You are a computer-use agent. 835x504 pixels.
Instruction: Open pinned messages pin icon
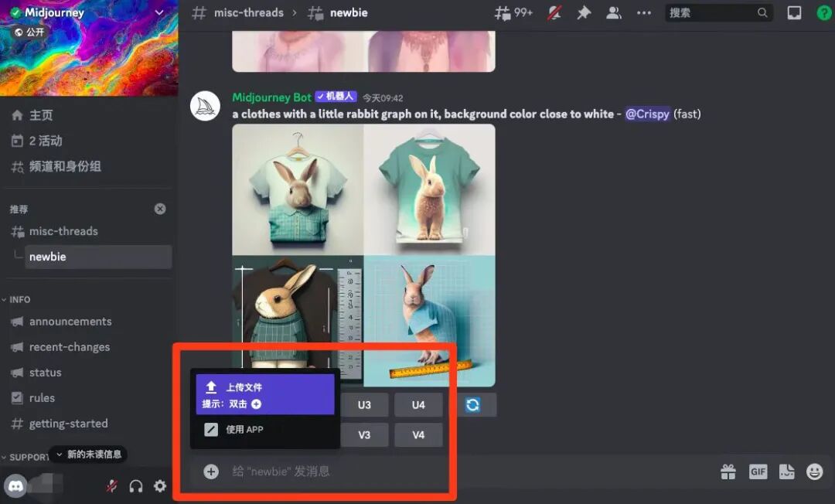click(x=584, y=13)
